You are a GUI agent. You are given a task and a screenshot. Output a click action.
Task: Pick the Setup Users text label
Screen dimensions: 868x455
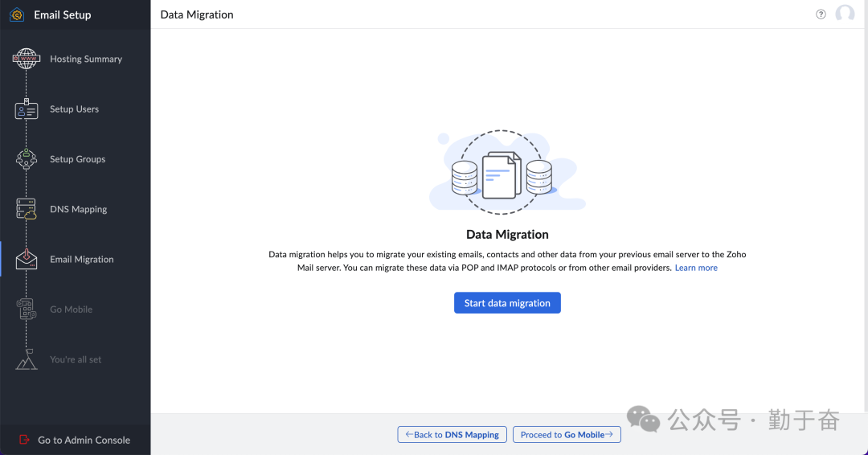click(x=74, y=109)
